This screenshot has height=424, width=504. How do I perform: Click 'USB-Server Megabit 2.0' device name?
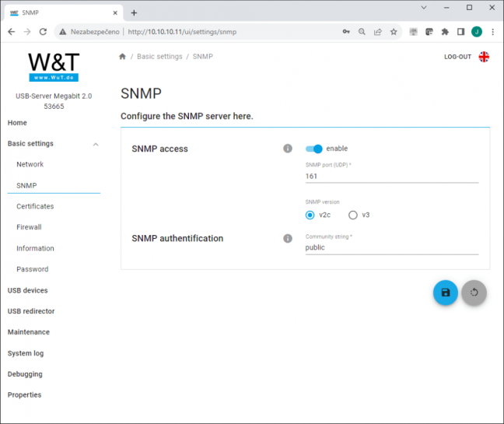[54, 96]
